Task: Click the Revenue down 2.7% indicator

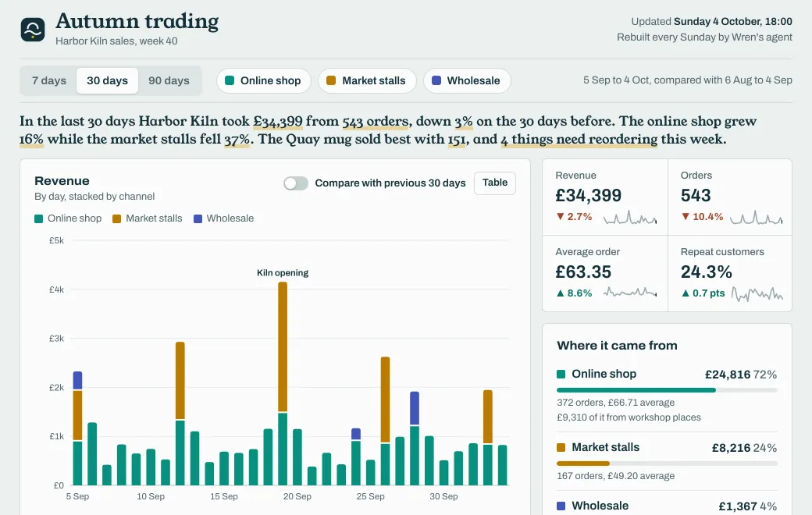Action: pos(574,217)
